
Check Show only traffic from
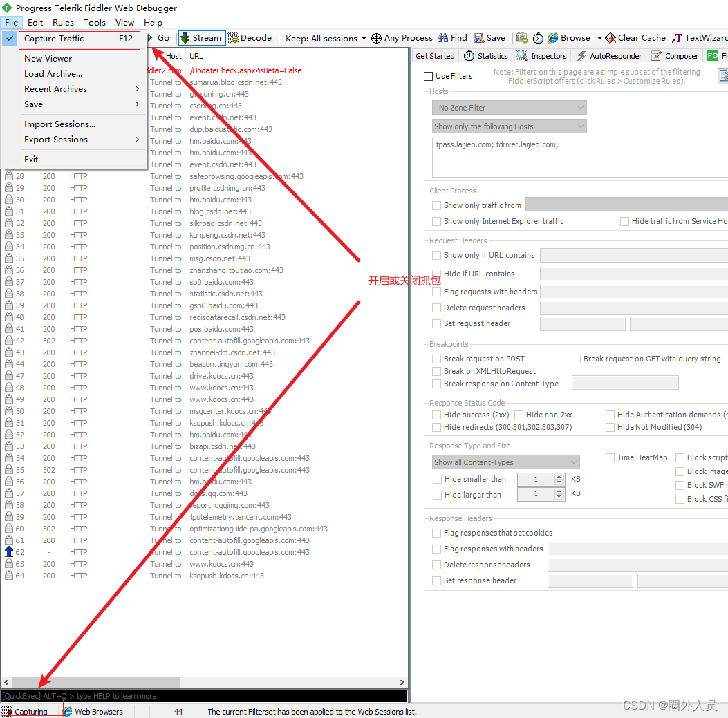click(436, 205)
